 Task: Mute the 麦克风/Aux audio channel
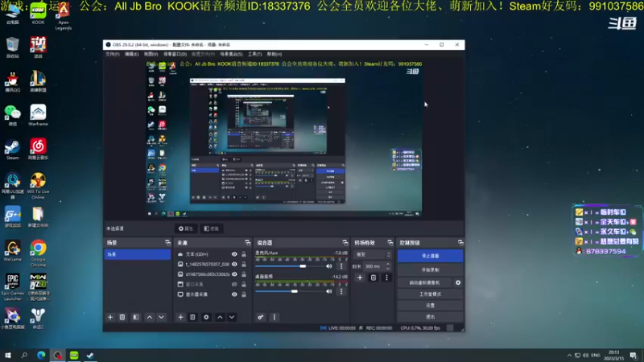329,266
